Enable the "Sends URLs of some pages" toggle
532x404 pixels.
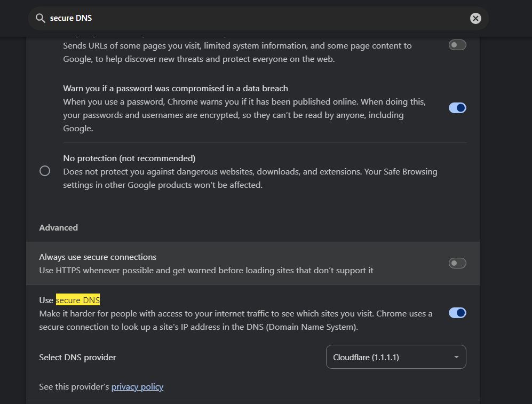457,45
